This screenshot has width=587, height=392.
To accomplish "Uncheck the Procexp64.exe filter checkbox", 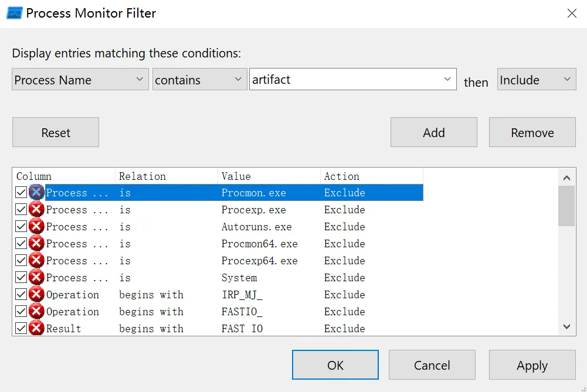I will [21, 260].
